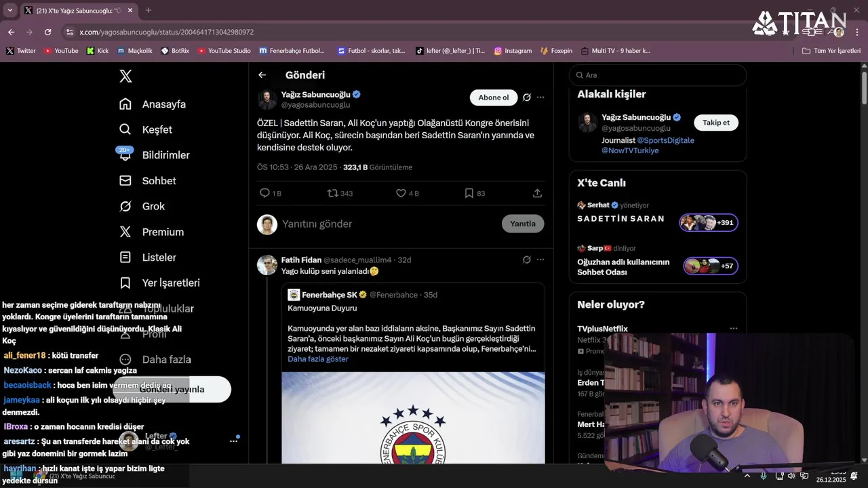Click site info icon in address bar
Viewport: 868px width, 488px height.
coord(69,32)
